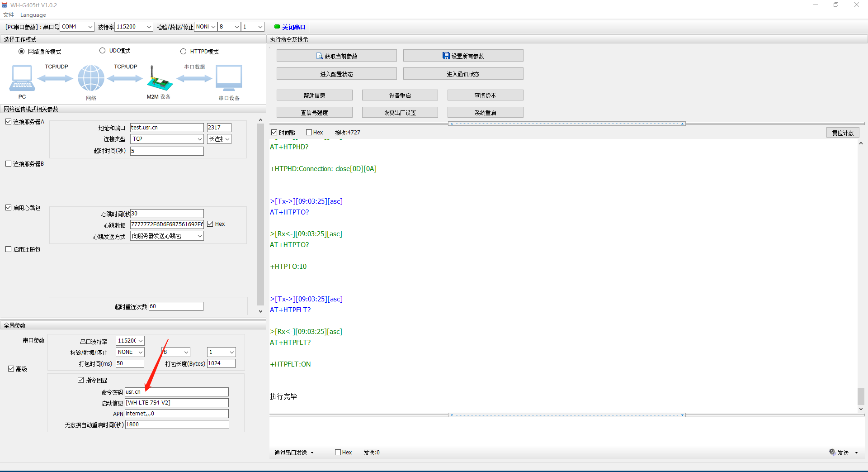Click the get current parameters button
This screenshot has width=868, height=472.
coord(336,56)
